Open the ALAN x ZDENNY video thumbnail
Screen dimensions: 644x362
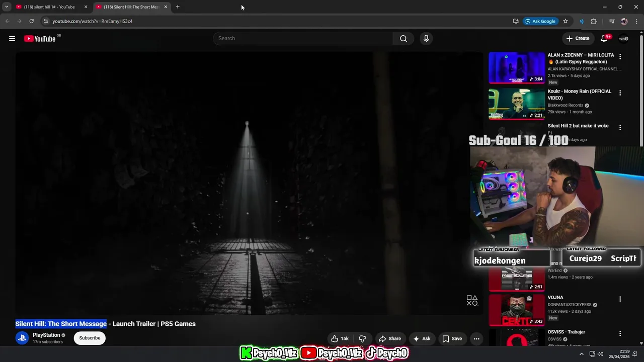coord(517,68)
